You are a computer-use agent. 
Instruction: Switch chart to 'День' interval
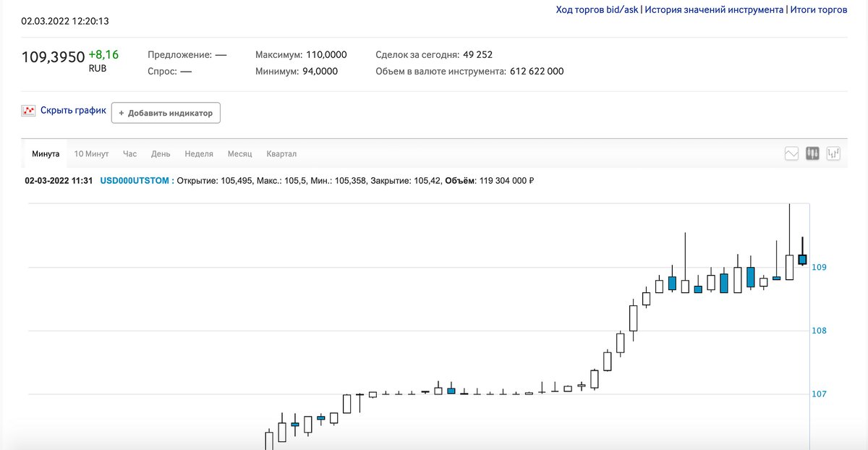(161, 154)
